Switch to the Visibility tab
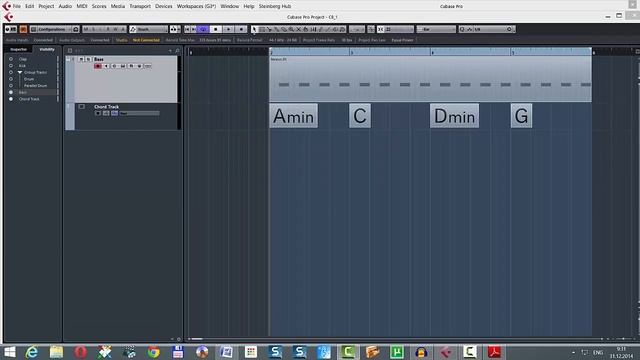 pos(47,49)
